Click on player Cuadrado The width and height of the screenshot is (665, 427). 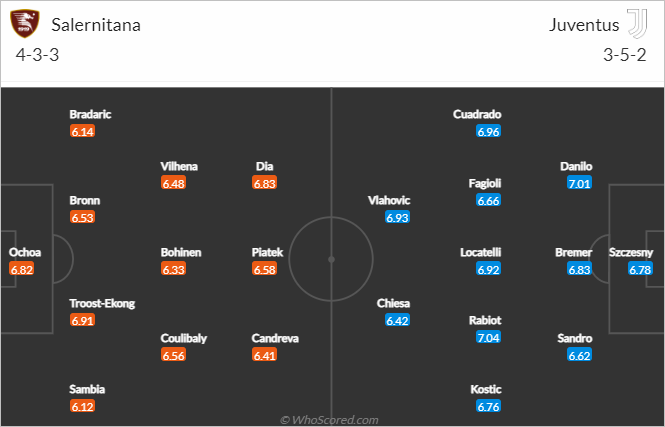point(477,114)
